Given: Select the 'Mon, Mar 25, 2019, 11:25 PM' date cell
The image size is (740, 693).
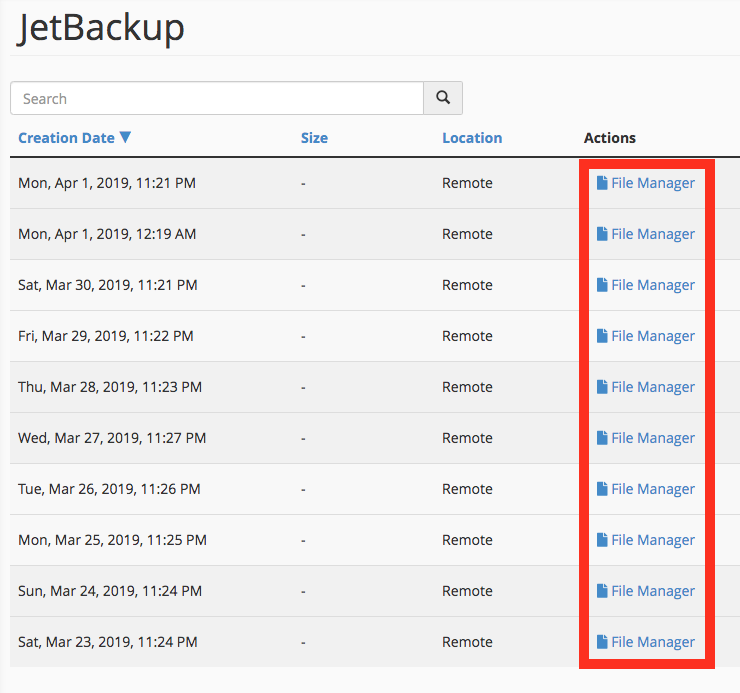Looking at the screenshot, I should (x=112, y=540).
